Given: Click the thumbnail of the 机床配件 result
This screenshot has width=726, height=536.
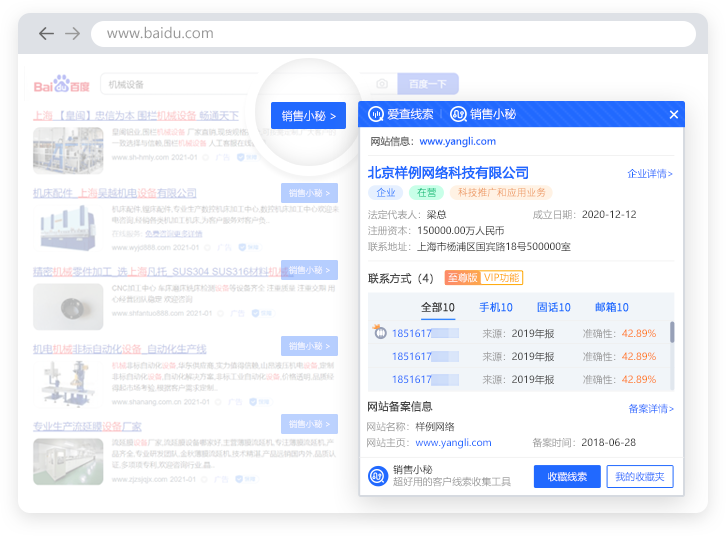Looking at the screenshot, I should [x=68, y=228].
